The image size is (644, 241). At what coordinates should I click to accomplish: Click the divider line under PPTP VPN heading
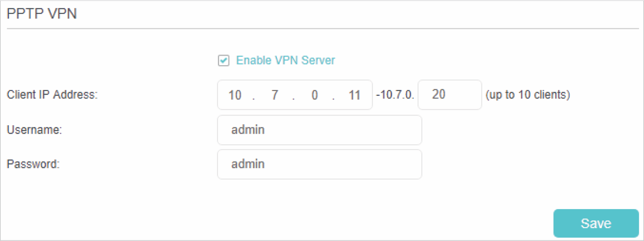pyautogui.click(x=322, y=29)
